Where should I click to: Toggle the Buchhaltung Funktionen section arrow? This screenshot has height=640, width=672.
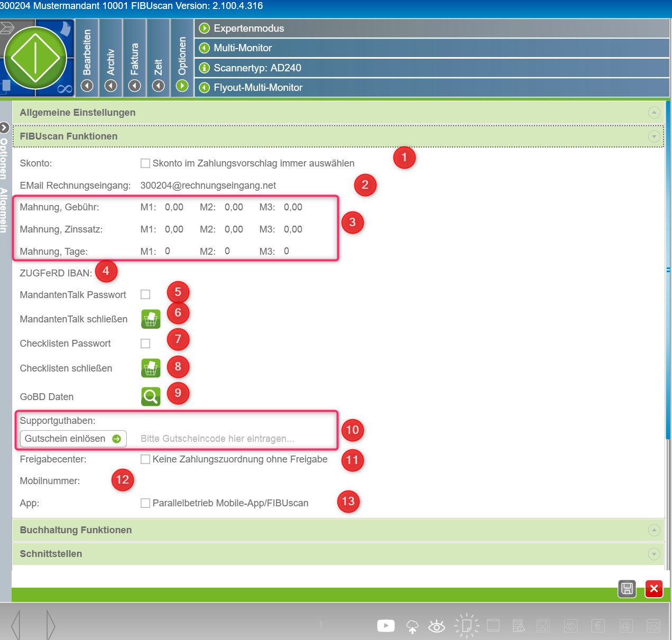(x=654, y=530)
